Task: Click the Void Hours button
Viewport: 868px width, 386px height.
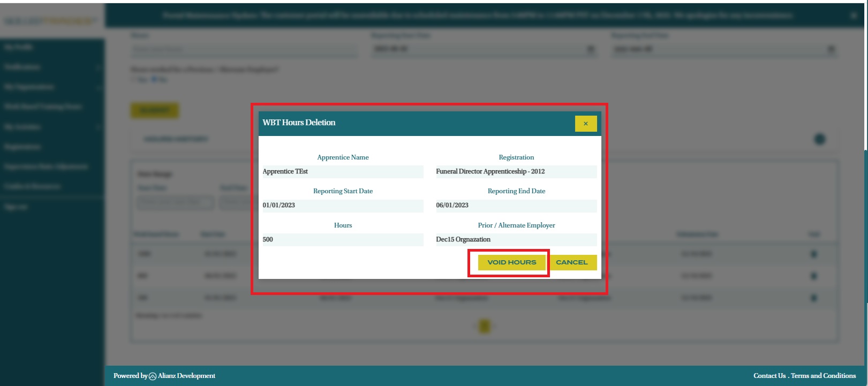Action: pos(511,262)
